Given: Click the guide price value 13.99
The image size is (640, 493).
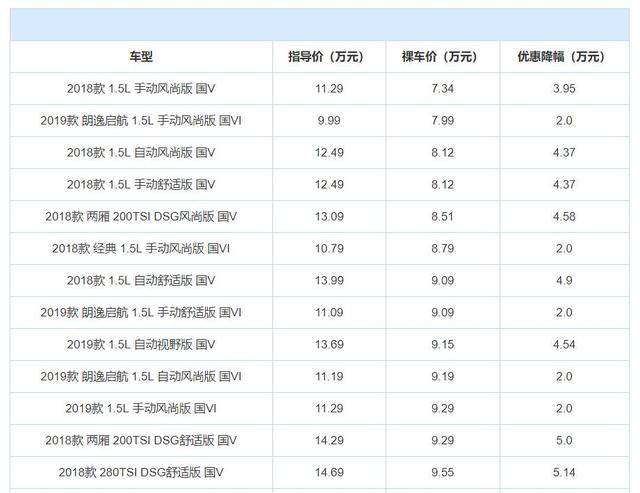Looking at the screenshot, I should tap(329, 281).
